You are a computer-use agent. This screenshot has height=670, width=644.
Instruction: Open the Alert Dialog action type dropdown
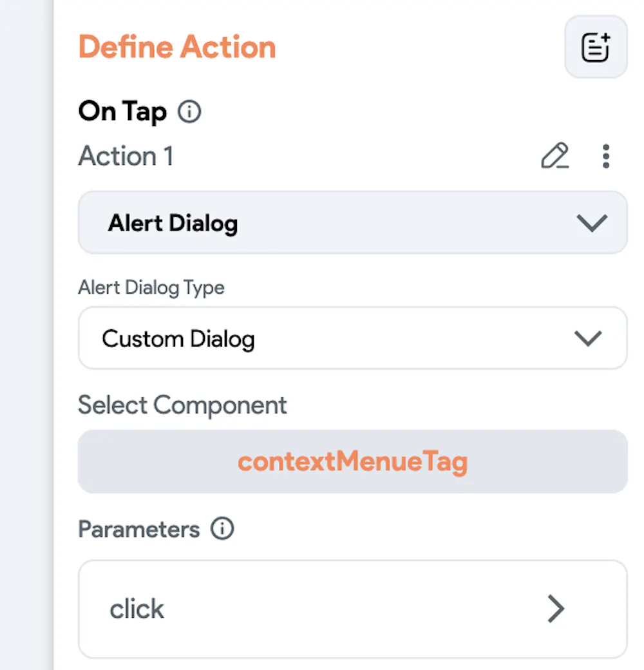tap(353, 223)
